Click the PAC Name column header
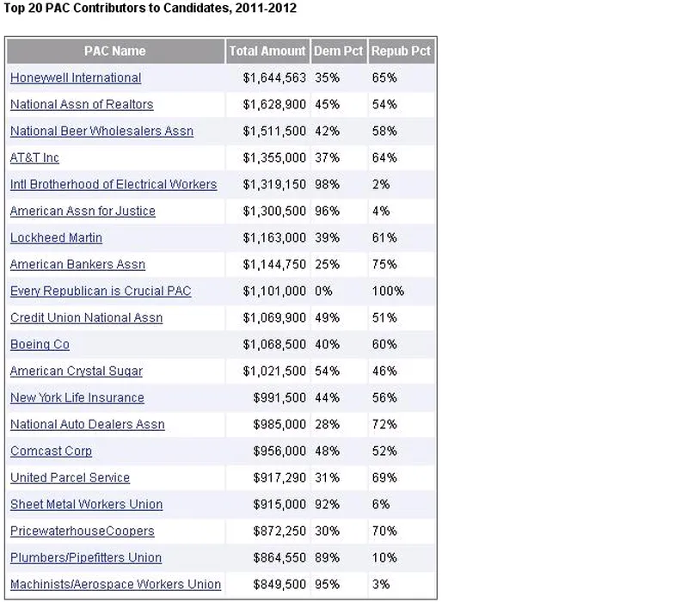 (115, 52)
